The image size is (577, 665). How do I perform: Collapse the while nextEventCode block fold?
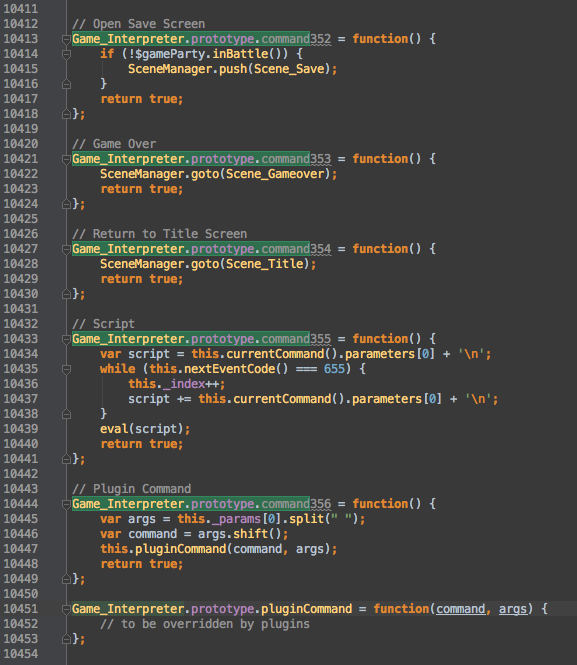coord(66,369)
